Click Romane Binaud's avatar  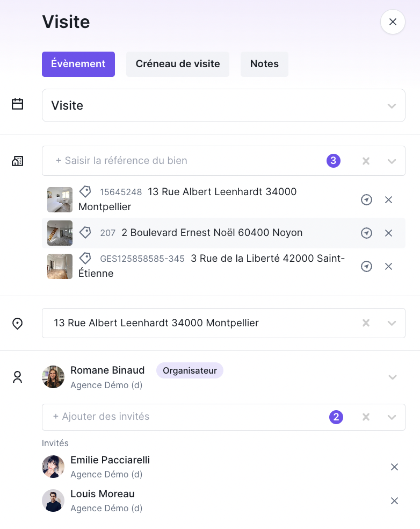pos(53,377)
